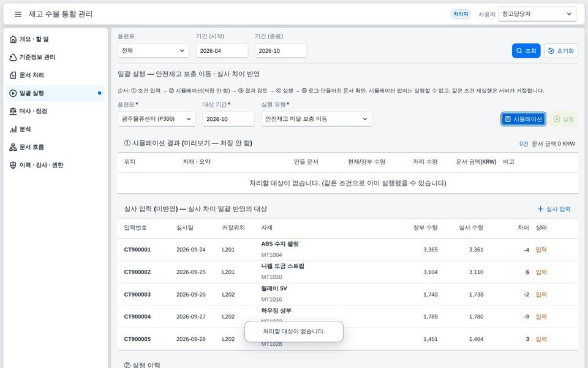Click the 문서 금액(KRW) column header
Screen dimensions: 588x368
coord(476,162)
